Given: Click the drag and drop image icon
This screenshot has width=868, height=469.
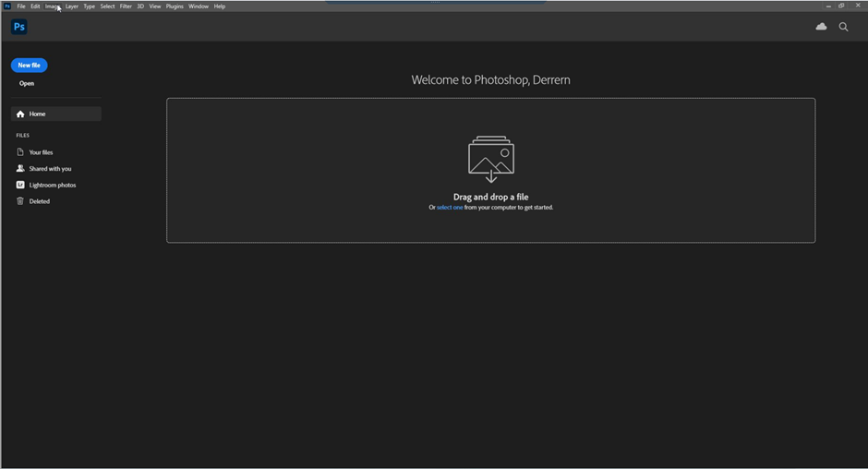Looking at the screenshot, I should tap(491, 159).
